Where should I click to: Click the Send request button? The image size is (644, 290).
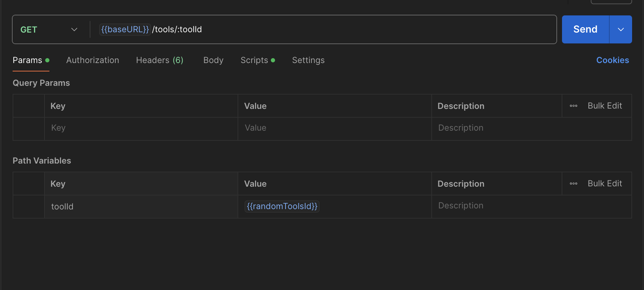(585, 29)
